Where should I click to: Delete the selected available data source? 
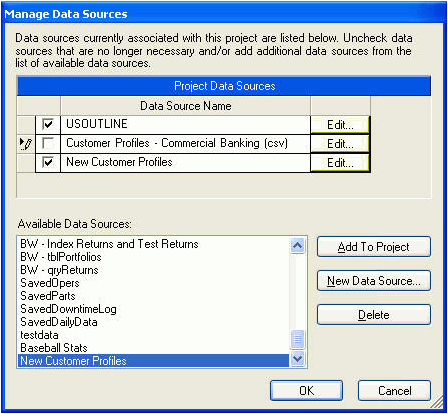(374, 315)
